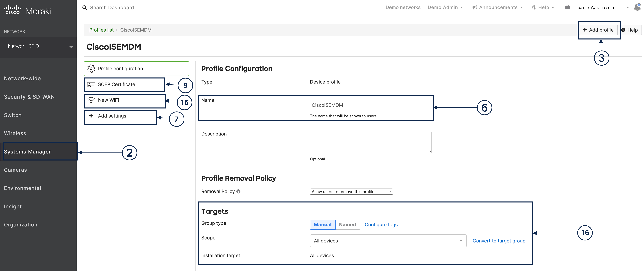Open the Announcements dropdown
The image size is (644, 271).
click(497, 7)
